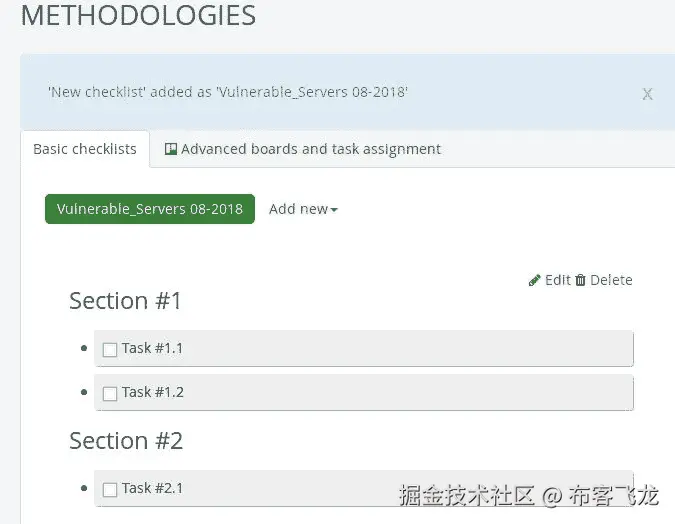Click the Section #1 heading
The height and width of the screenshot is (524, 675).
(x=125, y=301)
